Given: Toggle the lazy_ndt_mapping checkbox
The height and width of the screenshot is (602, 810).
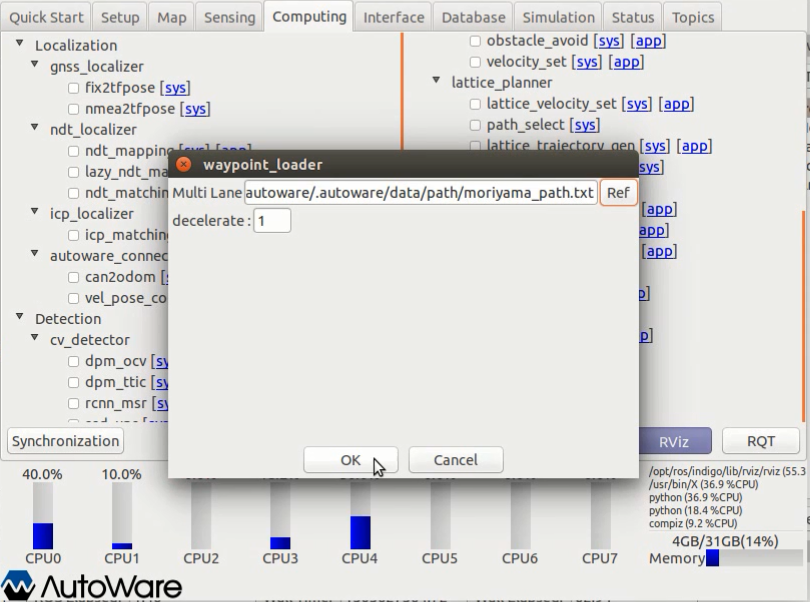Looking at the screenshot, I should tap(73, 172).
